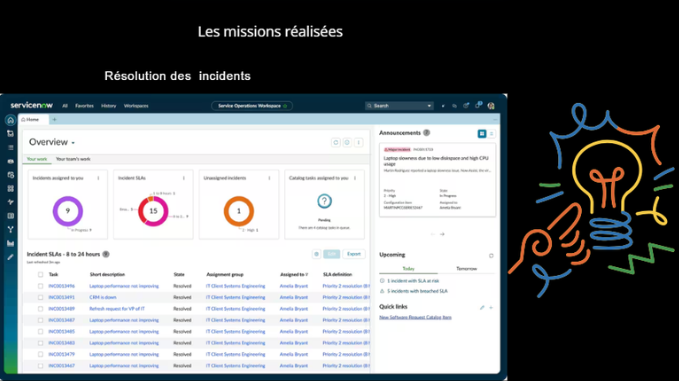Click the favorite star in the Service Operations Workspace pill
Image resolution: width=679 pixels, height=381 pixels.
point(285,106)
